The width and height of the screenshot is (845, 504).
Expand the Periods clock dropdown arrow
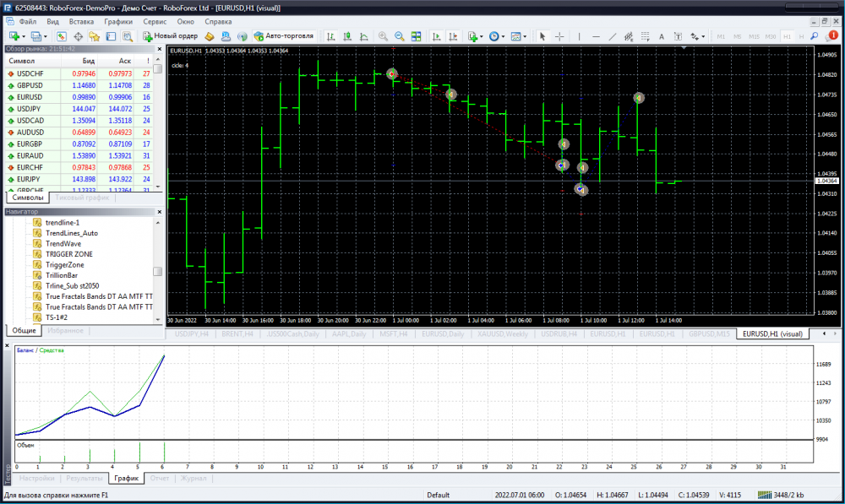tap(504, 36)
